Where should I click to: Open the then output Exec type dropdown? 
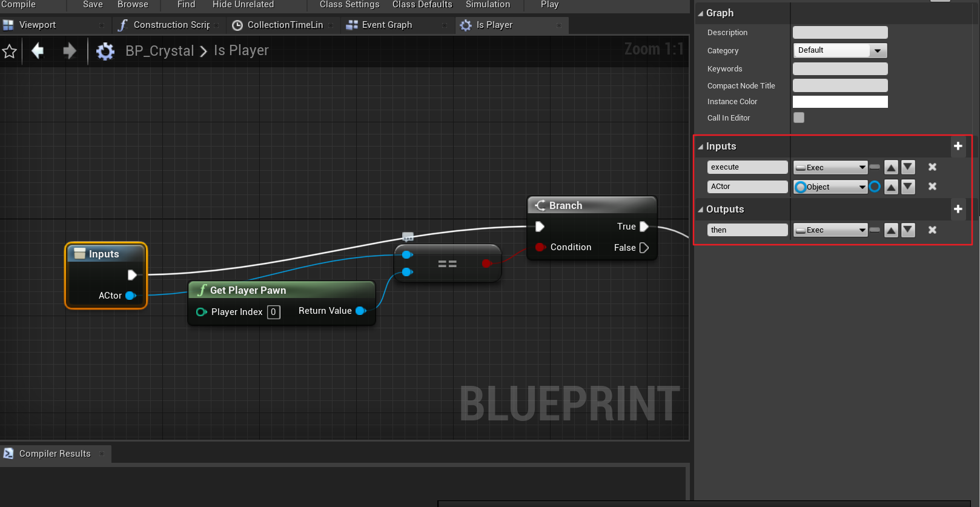[830, 230]
